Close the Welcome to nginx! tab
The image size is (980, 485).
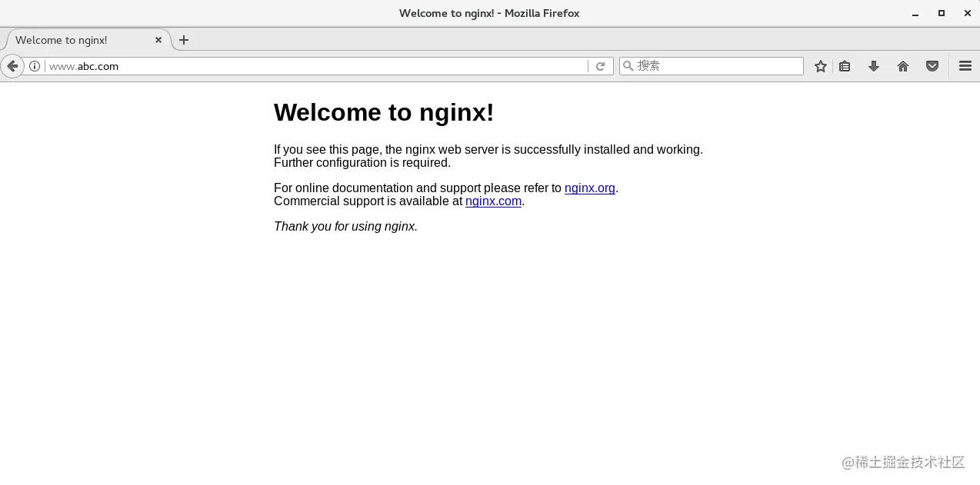158,40
